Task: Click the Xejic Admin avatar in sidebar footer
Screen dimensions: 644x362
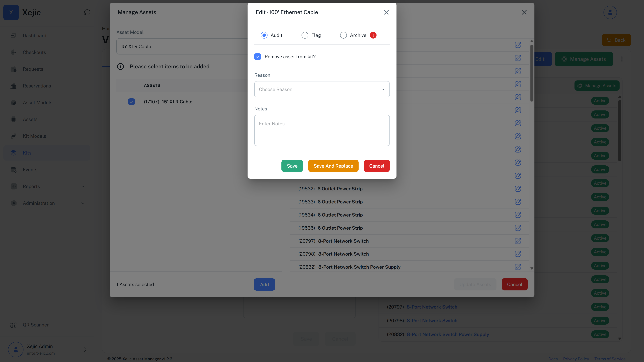Action: click(16, 349)
